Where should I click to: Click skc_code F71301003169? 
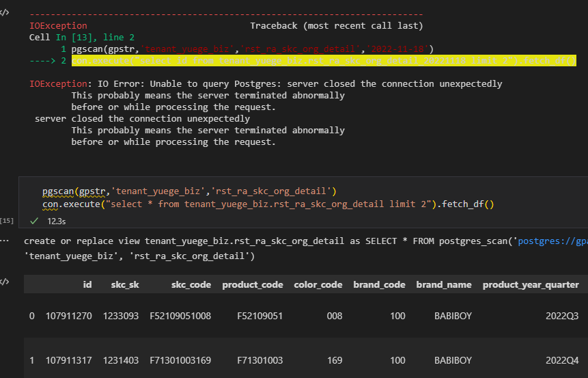[x=180, y=360]
